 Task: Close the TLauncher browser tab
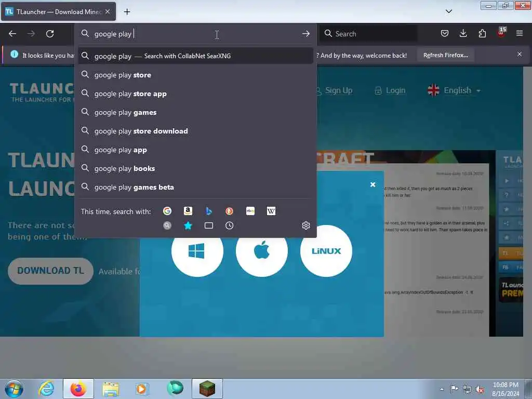pyautogui.click(x=108, y=11)
